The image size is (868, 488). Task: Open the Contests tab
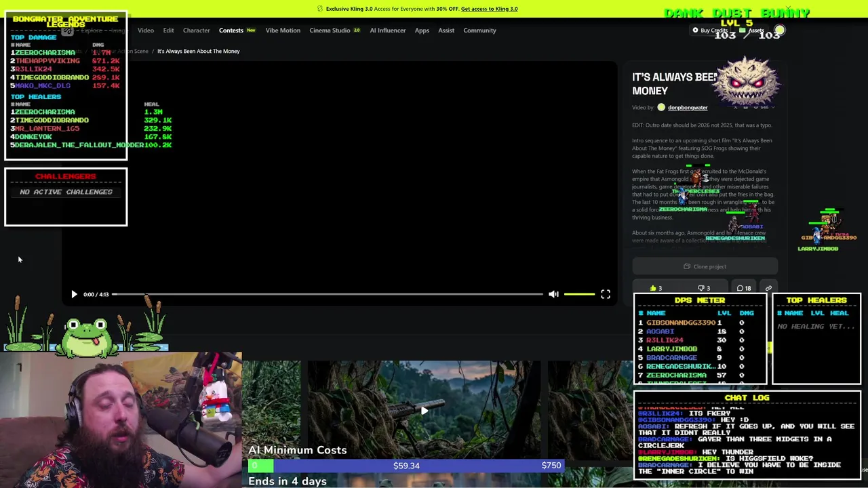click(x=231, y=30)
